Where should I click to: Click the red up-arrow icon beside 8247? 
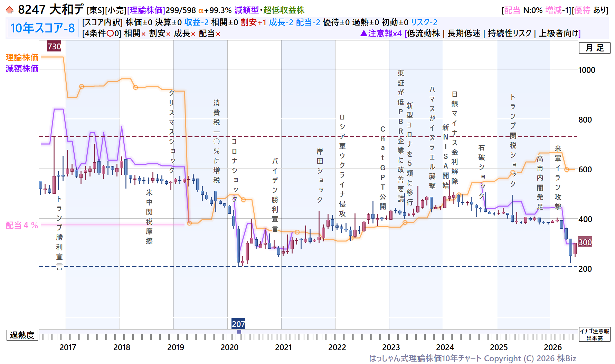[10, 10]
